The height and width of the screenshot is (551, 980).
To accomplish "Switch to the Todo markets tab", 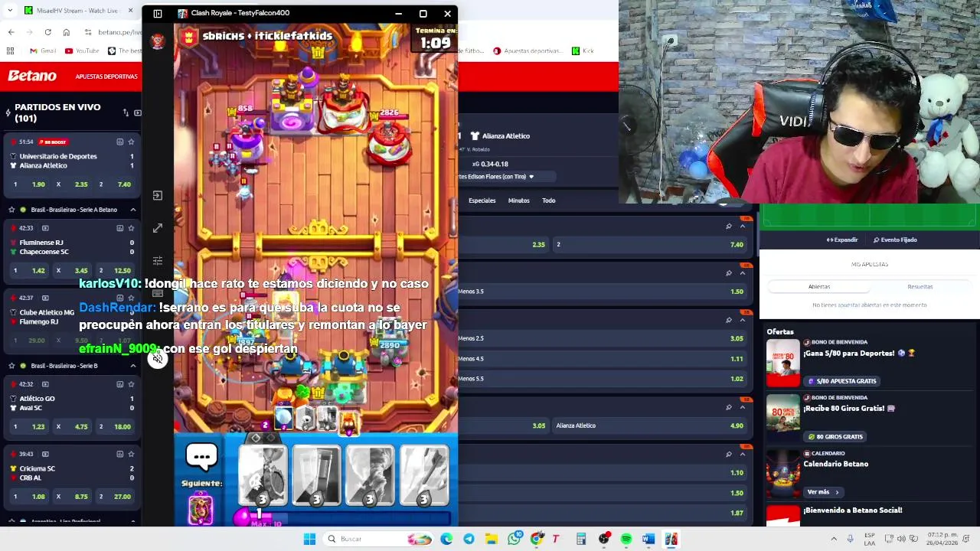I will [548, 201].
